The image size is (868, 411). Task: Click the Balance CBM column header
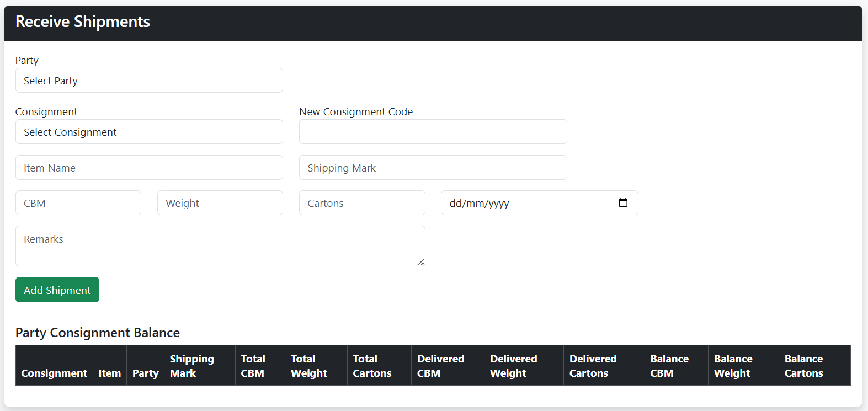tap(676, 366)
